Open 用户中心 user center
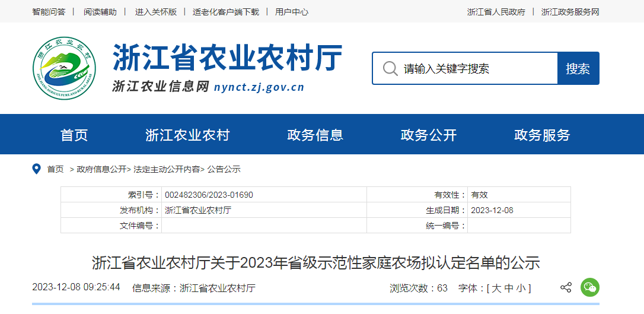 (x=292, y=12)
